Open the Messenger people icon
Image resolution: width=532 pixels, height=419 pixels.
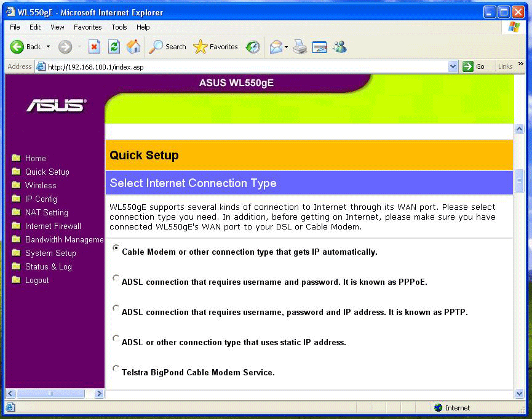[339, 47]
